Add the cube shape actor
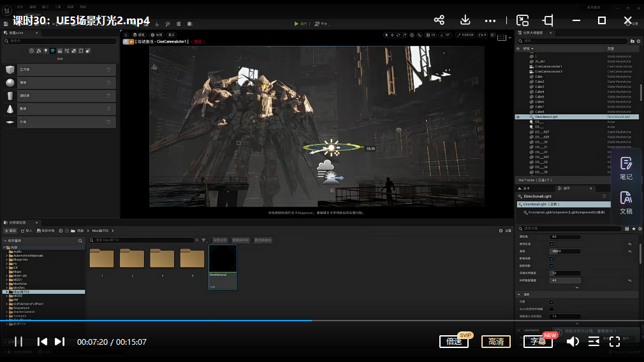The image size is (644, 362). coord(60,69)
